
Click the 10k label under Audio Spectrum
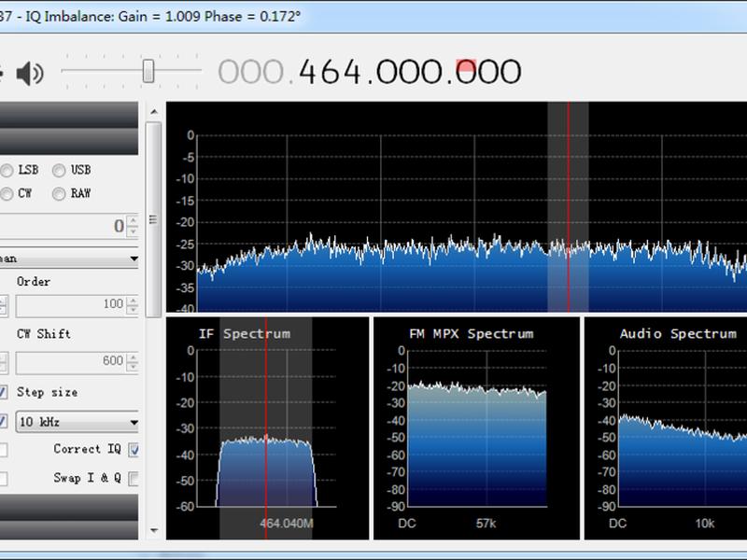point(705,524)
